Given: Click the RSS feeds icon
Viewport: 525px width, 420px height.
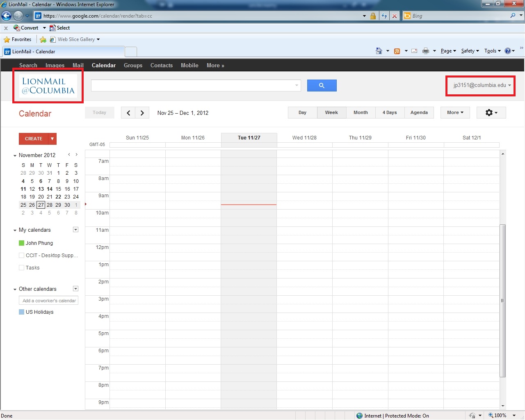Looking at the screenshot, I should 397,51.
